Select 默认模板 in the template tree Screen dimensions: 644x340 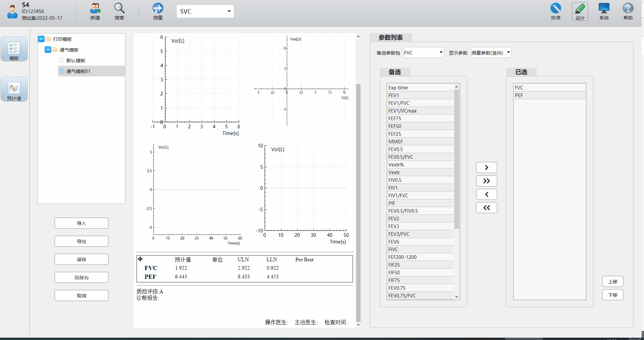(76, 61)
